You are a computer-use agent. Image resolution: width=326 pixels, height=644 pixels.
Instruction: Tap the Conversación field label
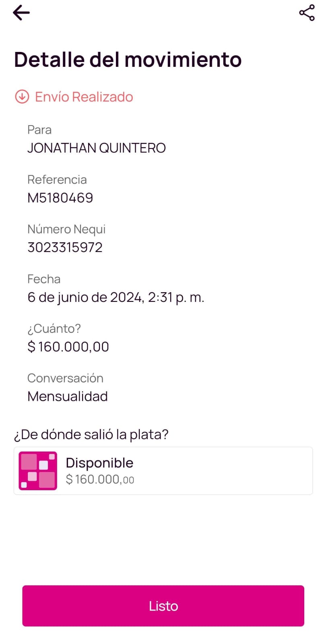coord(65,378)
